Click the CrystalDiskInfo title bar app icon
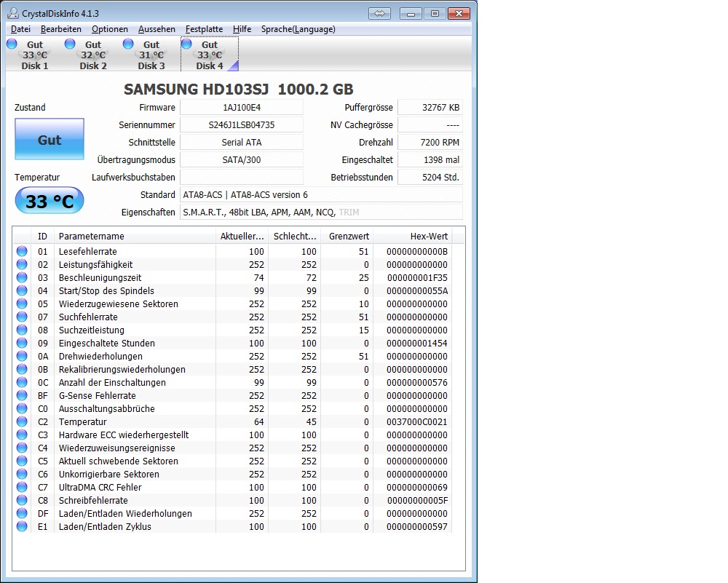Image resolution: width=728 pixels, height=583 pixels. point(13,13)
